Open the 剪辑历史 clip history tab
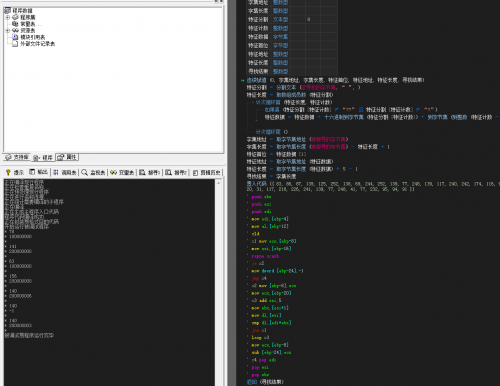 click(x=207, y=172)
